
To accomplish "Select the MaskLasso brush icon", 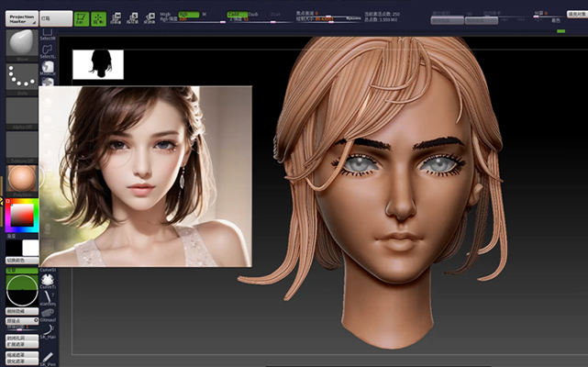I will (x=48, y=68).
